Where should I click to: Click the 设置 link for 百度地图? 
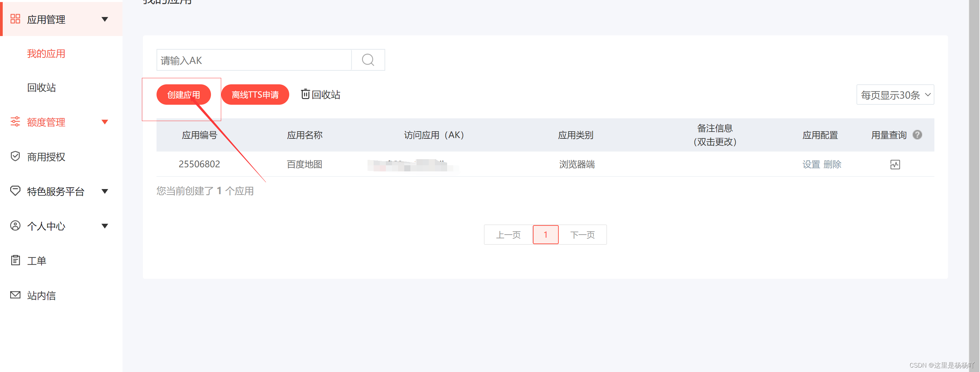811,165
